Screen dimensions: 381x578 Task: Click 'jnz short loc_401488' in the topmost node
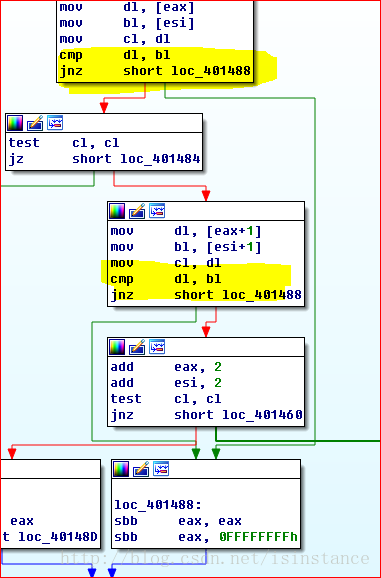(155, 71)
